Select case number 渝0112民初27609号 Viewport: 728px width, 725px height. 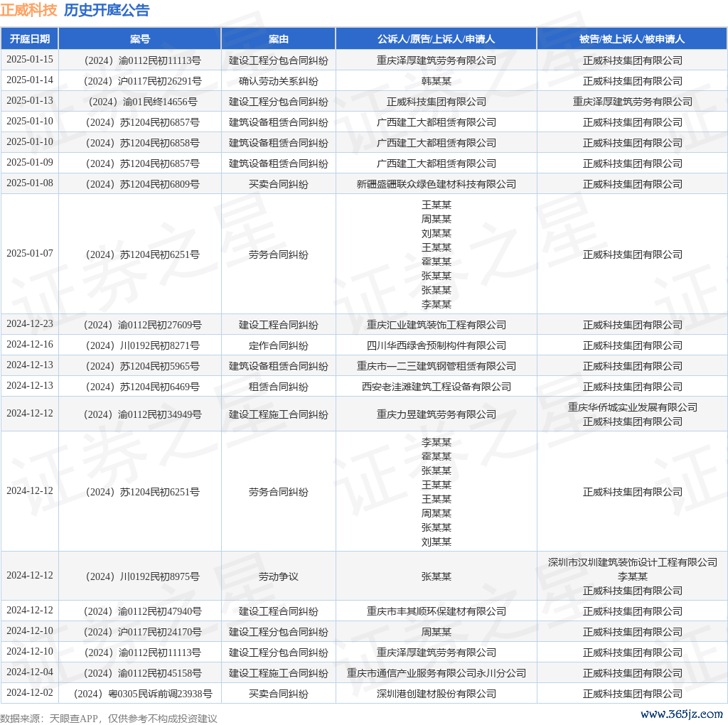(x=143, y=325)
